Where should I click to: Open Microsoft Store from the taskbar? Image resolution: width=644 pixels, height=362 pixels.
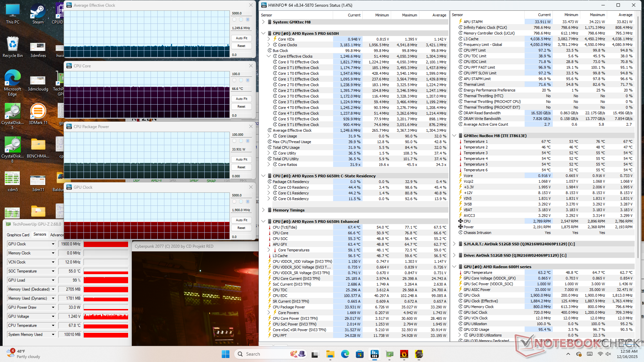(360, 354)
